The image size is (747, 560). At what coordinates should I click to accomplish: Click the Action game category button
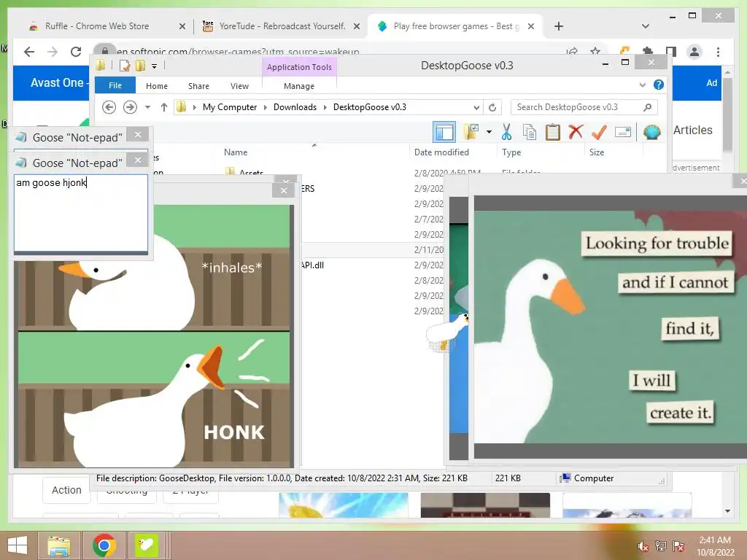tap(66, 490)
